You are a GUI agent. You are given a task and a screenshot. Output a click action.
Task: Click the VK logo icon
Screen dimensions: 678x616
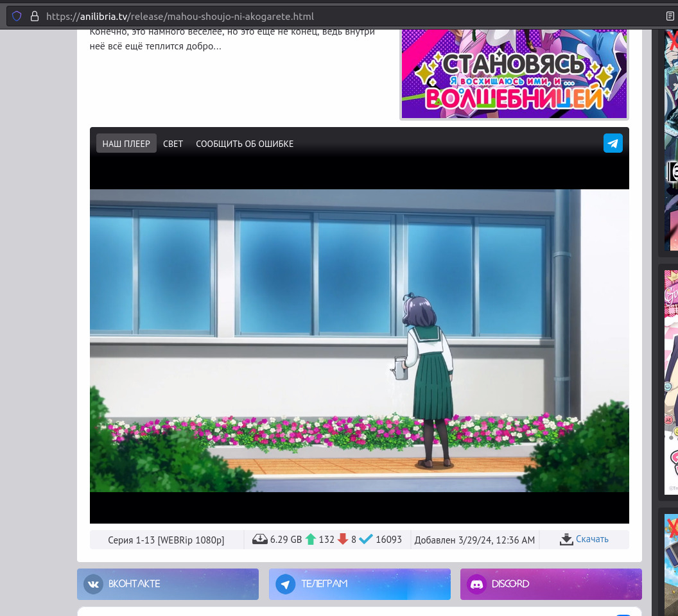coord(94,584)
